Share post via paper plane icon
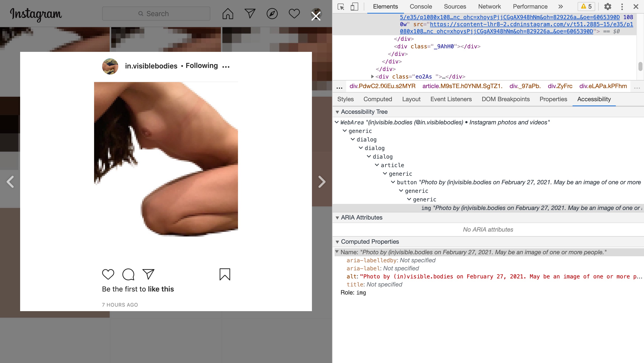644x363 pixels. pyautogui.click(x=148, y=274)
